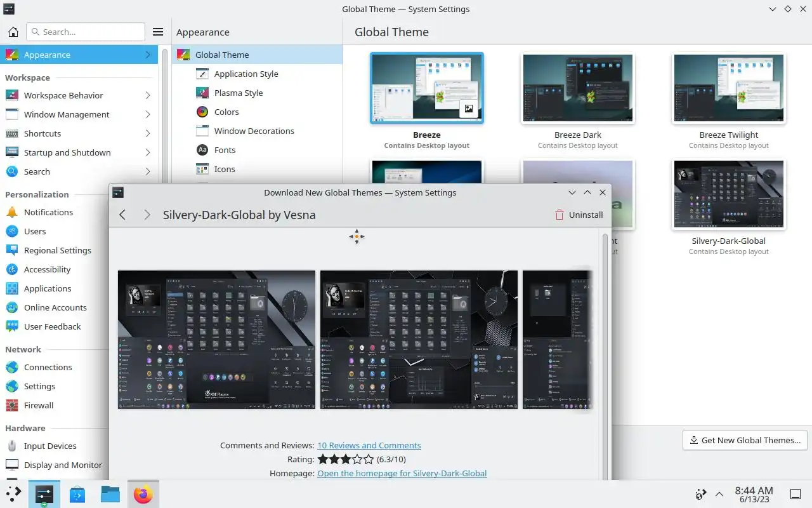
Task: Click the Home icon in System Settings
Action: (13, 32)
